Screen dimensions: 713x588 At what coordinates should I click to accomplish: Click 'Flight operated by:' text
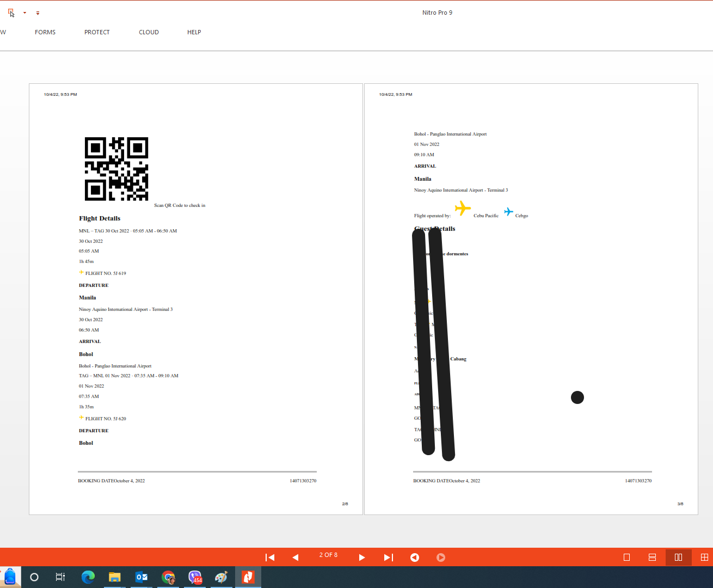click(x=432, y=216)
